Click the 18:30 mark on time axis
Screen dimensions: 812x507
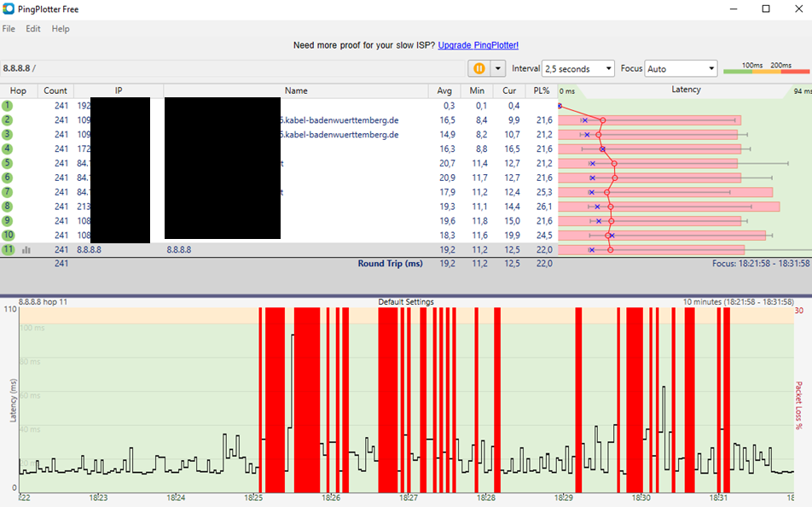click(x=641, y=498)
